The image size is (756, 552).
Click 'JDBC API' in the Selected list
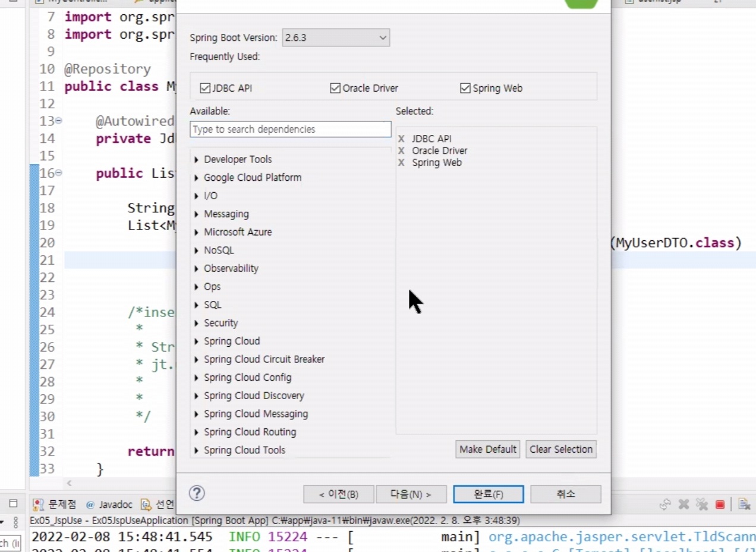coord(431,139)
